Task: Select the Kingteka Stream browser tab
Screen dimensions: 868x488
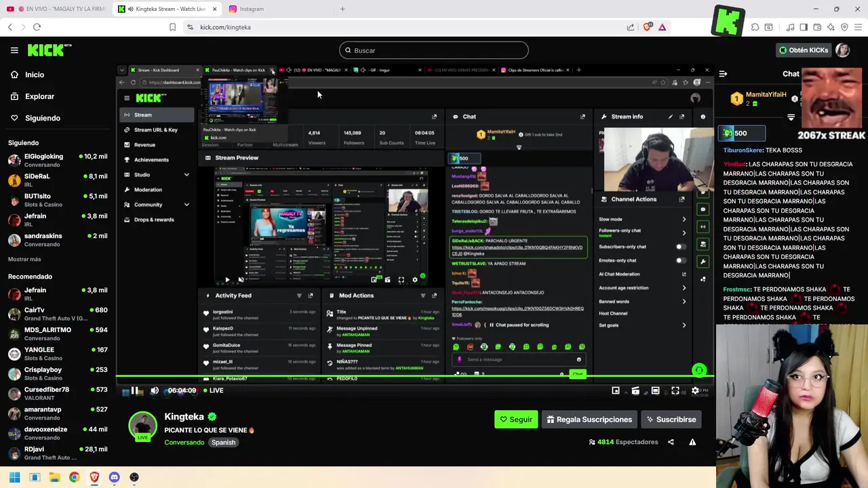Action: click(167, 9)
